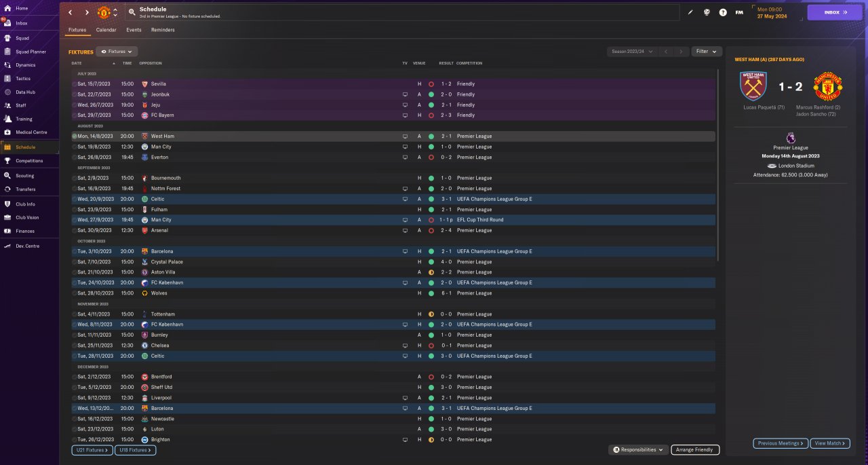
Task: Select the Sevilla friendly row
Action: (393, 84)
